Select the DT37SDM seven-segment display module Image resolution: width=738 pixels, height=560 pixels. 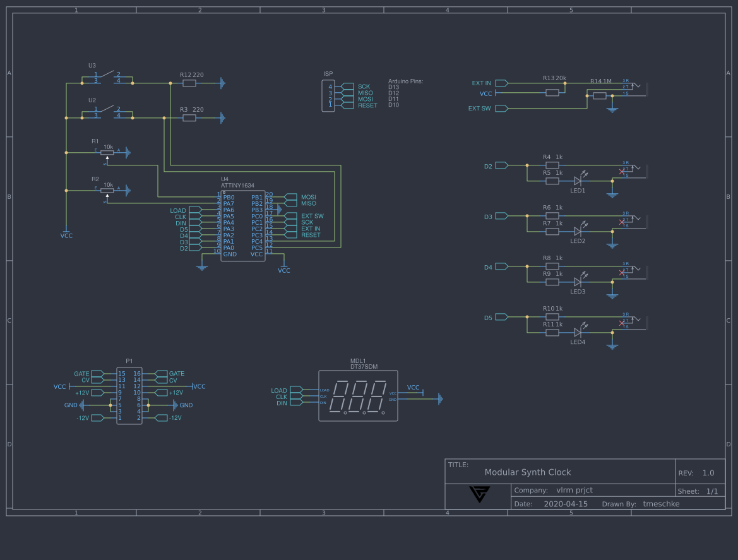(358, 396)
